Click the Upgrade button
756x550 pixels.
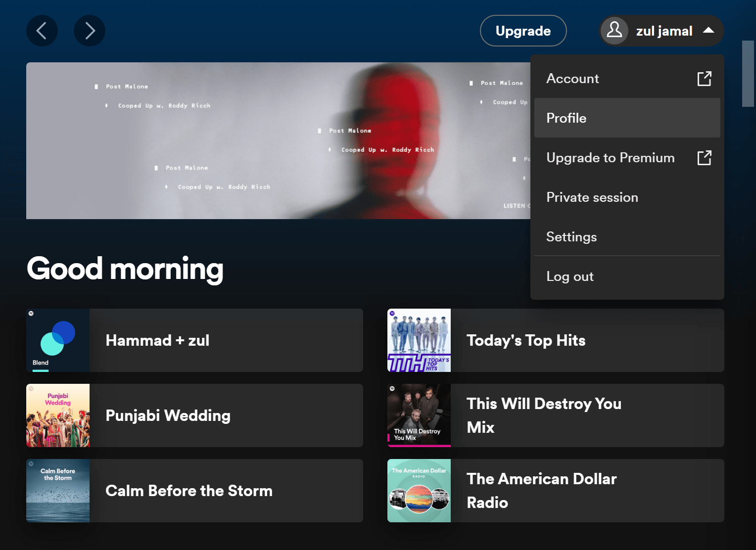click(x=523, y=31)
